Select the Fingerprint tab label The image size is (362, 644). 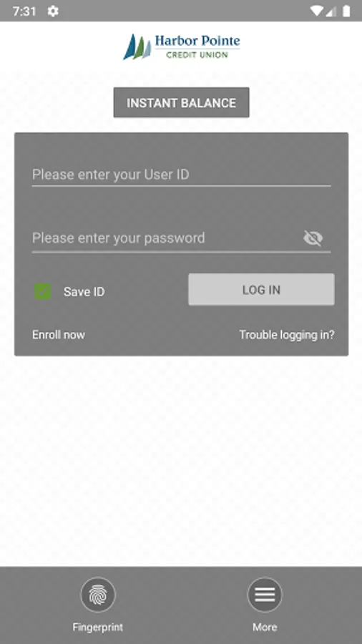tap(98, 627)
